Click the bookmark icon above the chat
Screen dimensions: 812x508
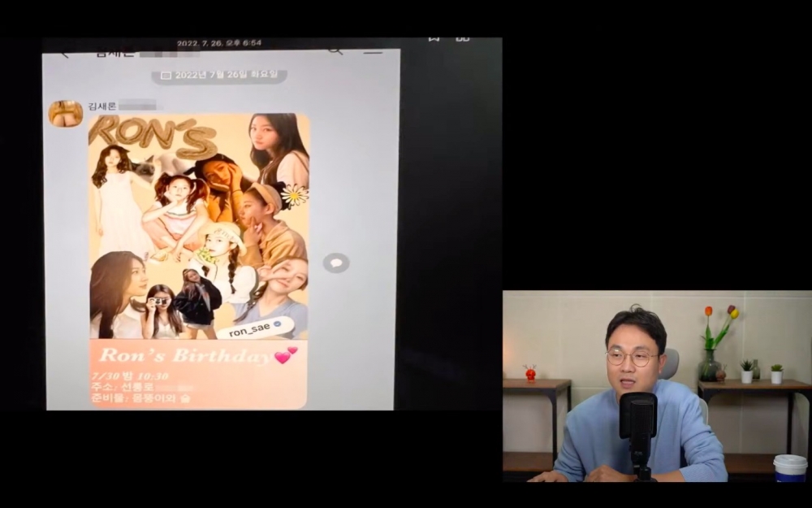[x=434, y=38]
